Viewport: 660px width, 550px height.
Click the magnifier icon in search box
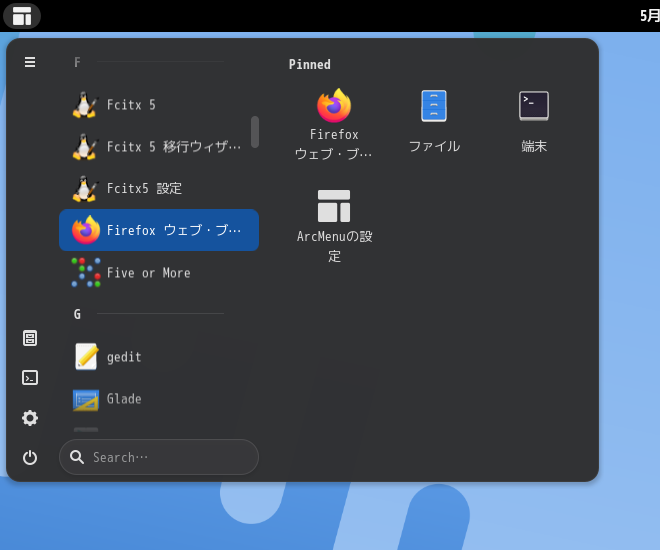pos(77,457)
